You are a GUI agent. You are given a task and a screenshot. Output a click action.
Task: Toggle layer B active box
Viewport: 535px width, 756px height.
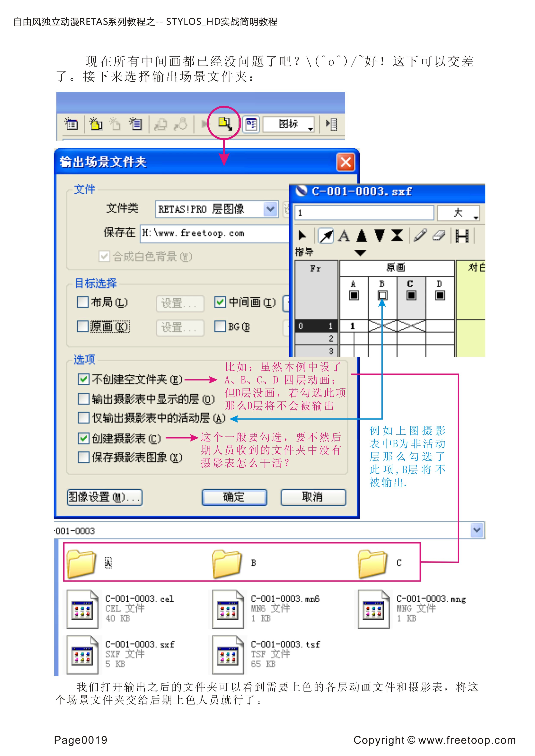[x=382, y=295]
